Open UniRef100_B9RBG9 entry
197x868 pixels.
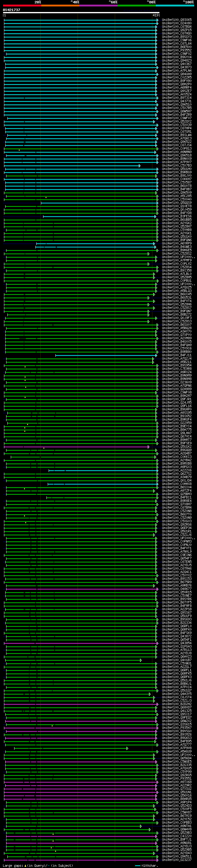(x=177, y=172)
